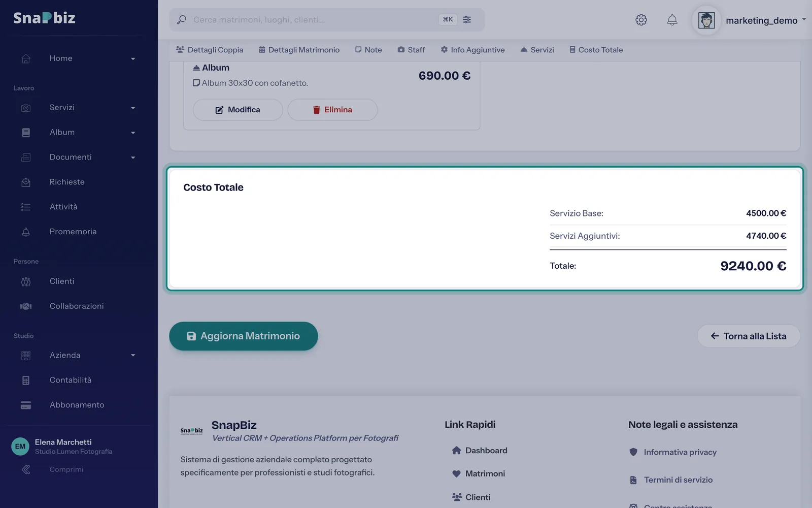Click the marketing_demo profile picture
This screenshot has width=812, height=508.
click(706, 20)
